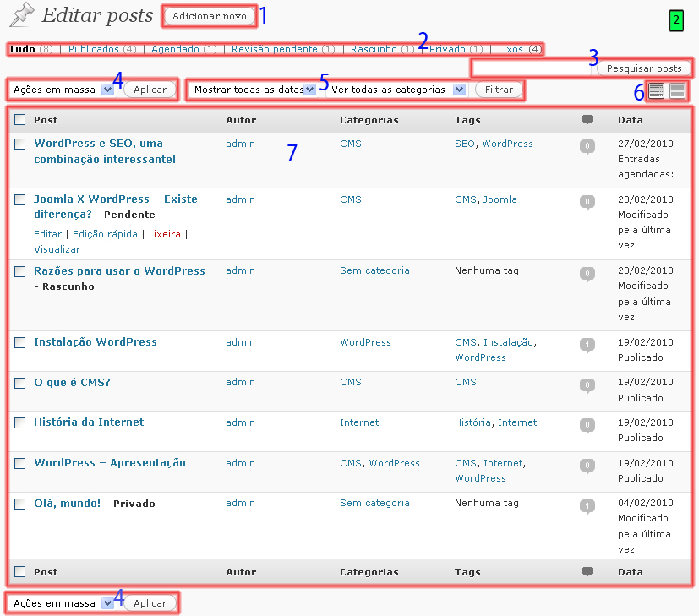Focus the posts search input field
The height and width of the screenshot is (616, 699).
(532, 68)
